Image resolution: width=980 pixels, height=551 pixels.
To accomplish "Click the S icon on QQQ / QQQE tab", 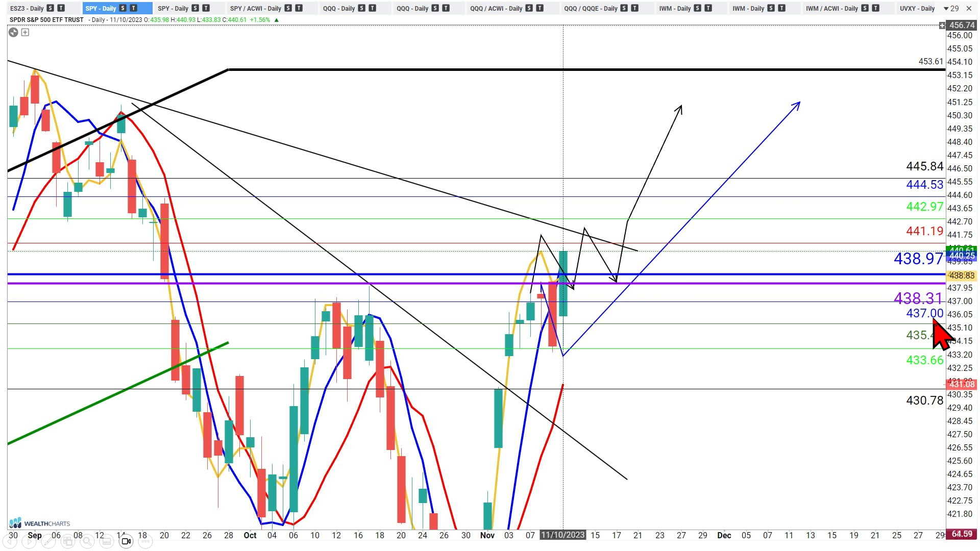I will [623, 8].
